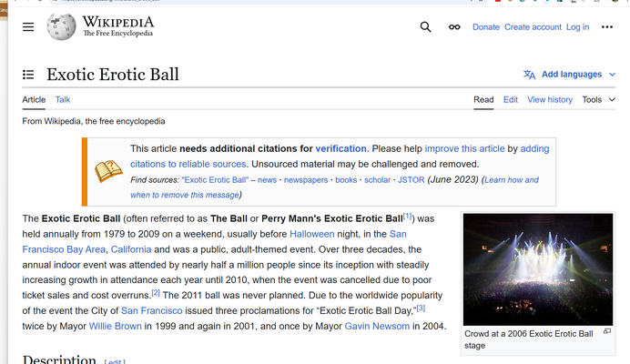
Task: Click Create account link
Action: pos(533,27)
